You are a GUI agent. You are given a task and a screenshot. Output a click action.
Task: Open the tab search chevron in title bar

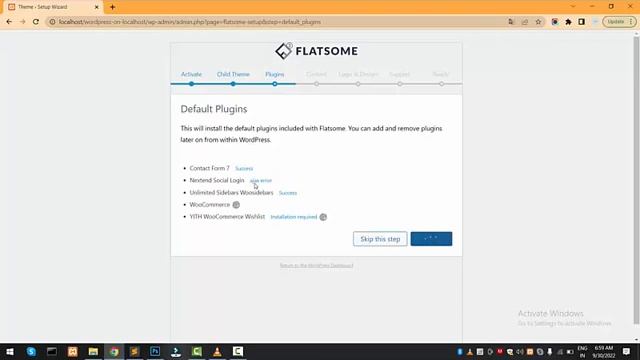pyautogui.click(x=573, y=7)
